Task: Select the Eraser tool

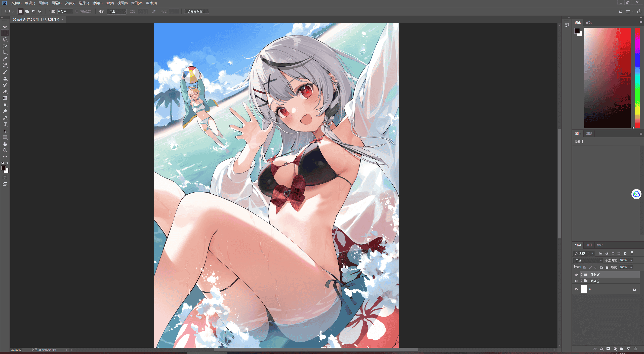Action: 5,92
